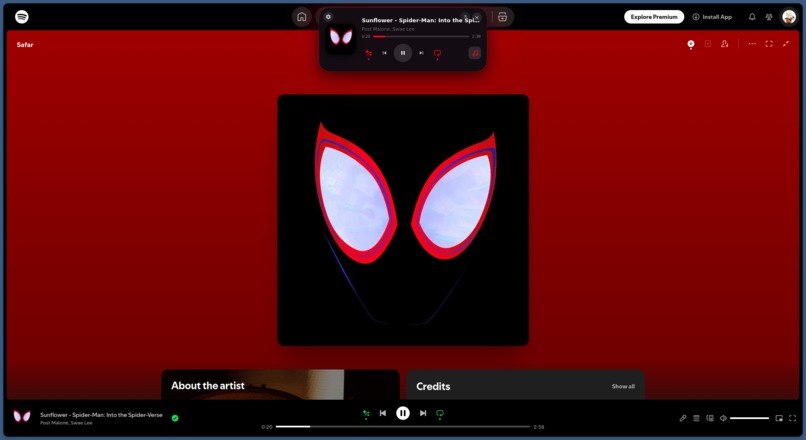This screenshot has height=440, width=806.
Task: Close the floating mini player
Action: tap(477, 17)
